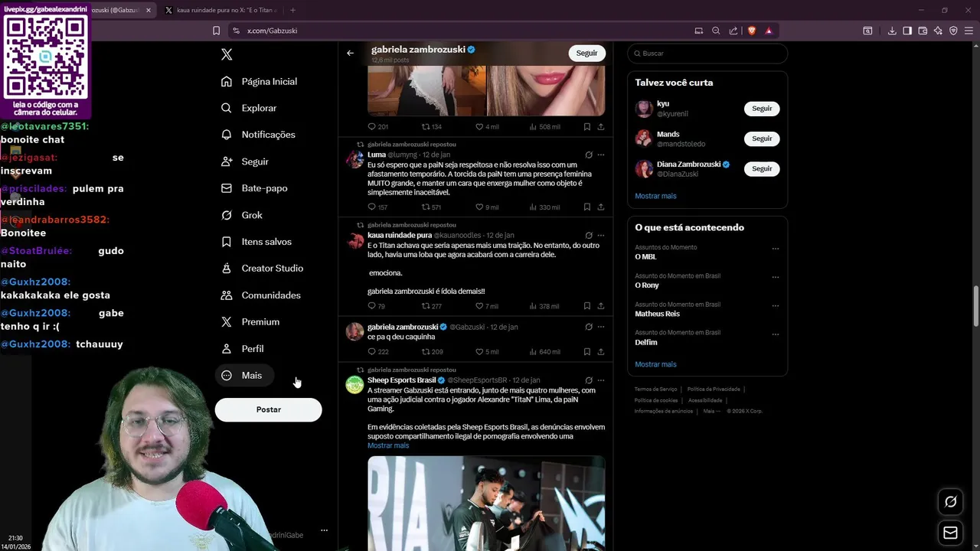Image resolution: width=980 pixels, height=551 pixels.
Task: Follow Mands with the Seguir button
Action: (762, 139)
